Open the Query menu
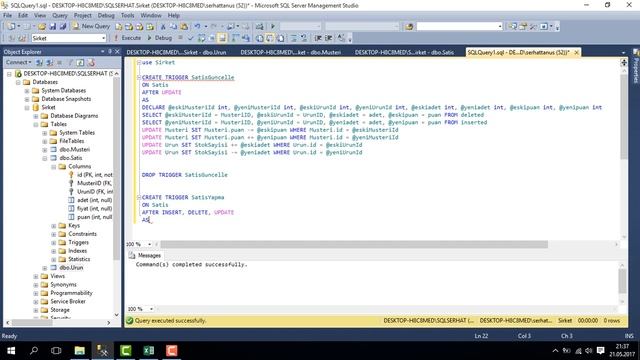 pyautogui.click(x=60, y=16)
